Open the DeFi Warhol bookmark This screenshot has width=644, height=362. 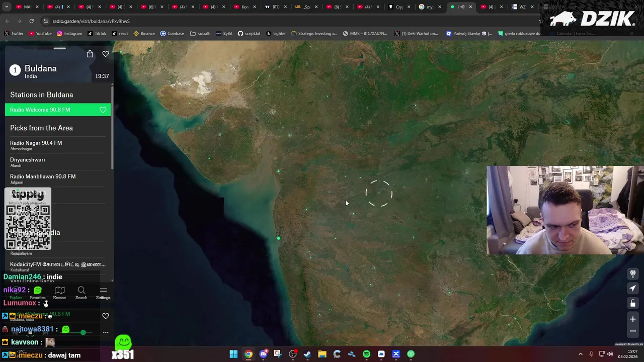click(416, 34)
